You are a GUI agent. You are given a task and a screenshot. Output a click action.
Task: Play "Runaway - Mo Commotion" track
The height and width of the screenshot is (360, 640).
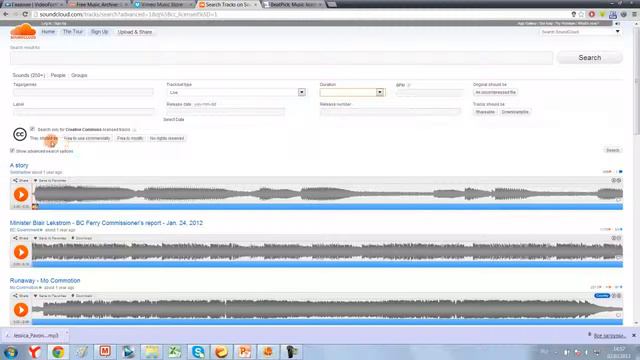click(21, 310)
